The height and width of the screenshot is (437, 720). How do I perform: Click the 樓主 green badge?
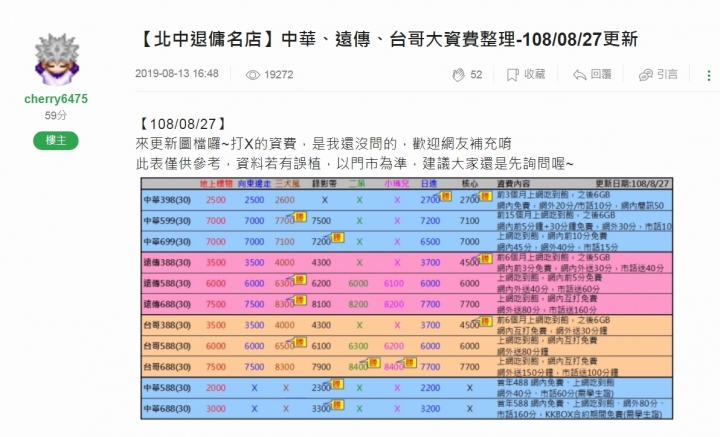(56, 140)
